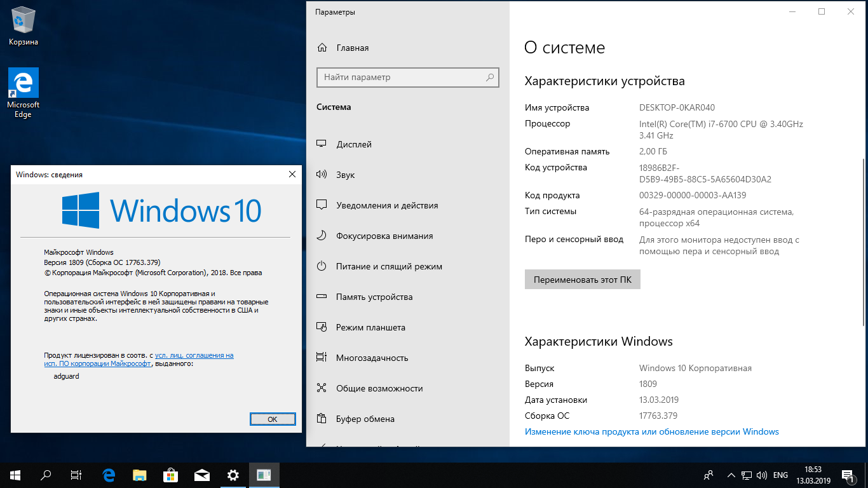Click the Система section heading
This screenshot has width=868, height=488.
point(334,107)
